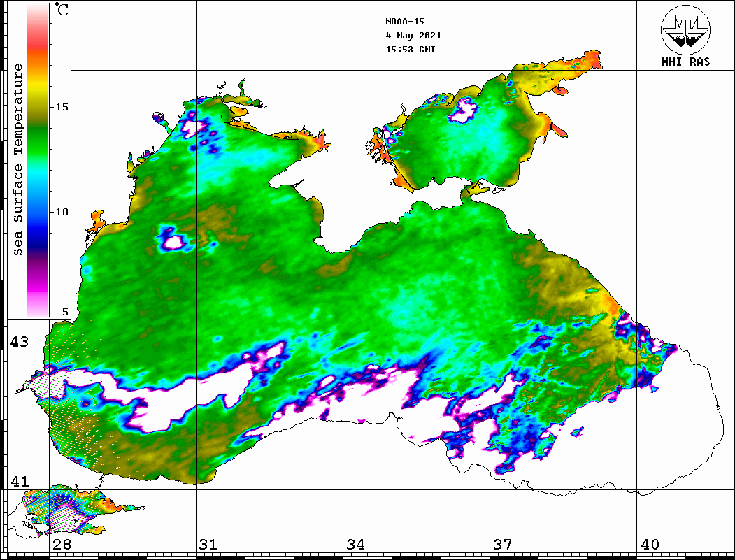The image size is (735, 560).
Task: Click longitude label '34'
Action: pyautogui.click(x=355, y=545)
